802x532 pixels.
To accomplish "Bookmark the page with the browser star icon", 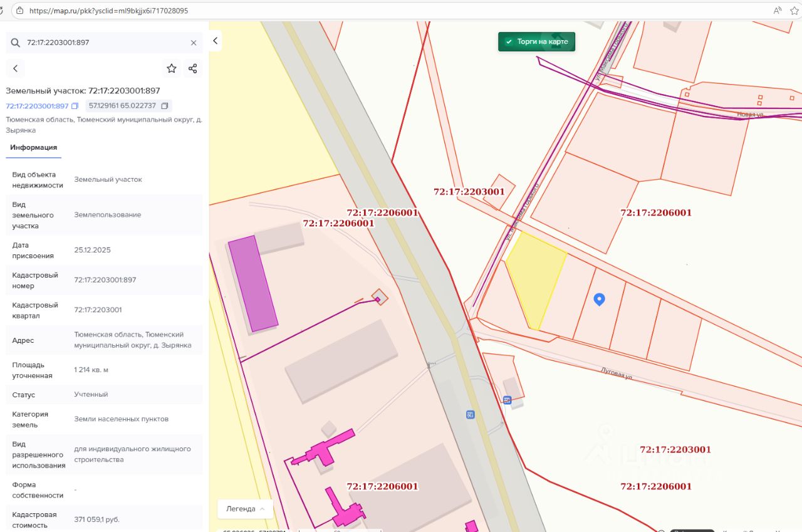I will 795,11.
